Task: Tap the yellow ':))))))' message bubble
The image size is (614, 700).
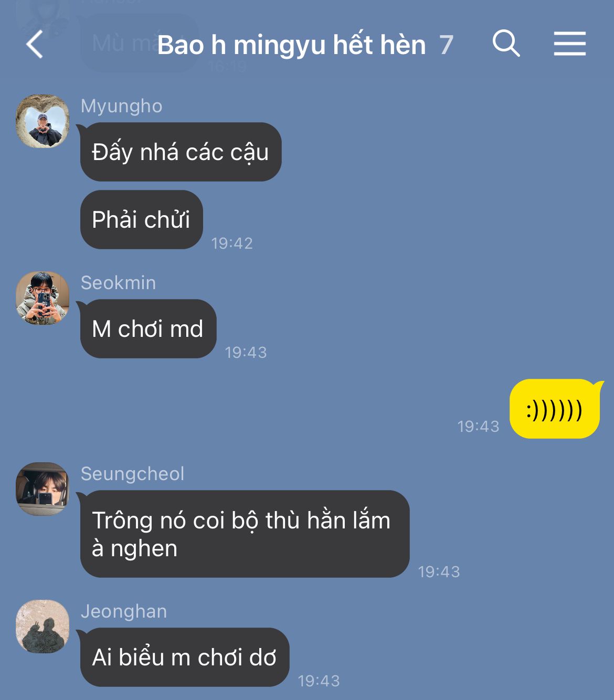Action: pos(555,409)
